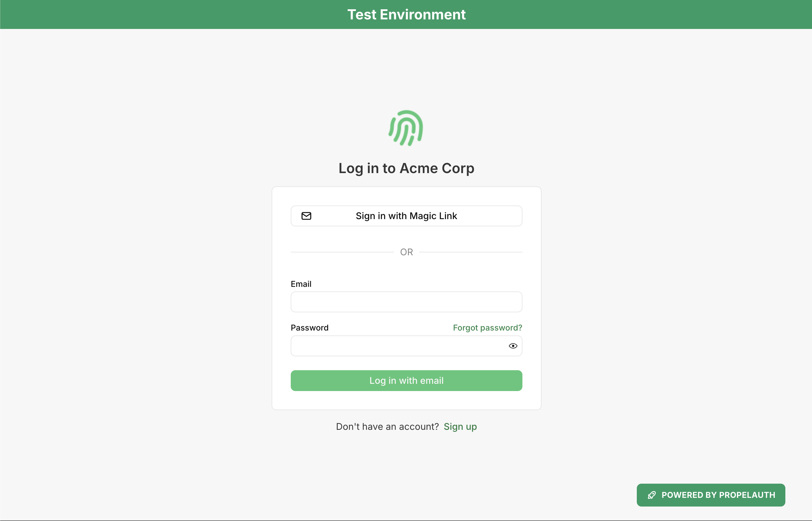
Task: Click the Test Environment banner at the top
Action: coord(406,14)
